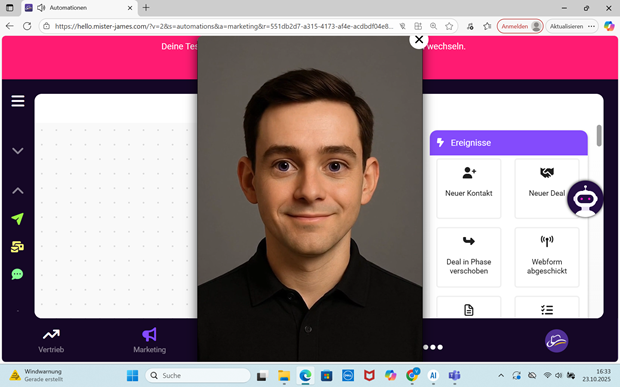Select the checklist icon event card
This screenshot has height=387, width=620.
(x=547, y=308)
